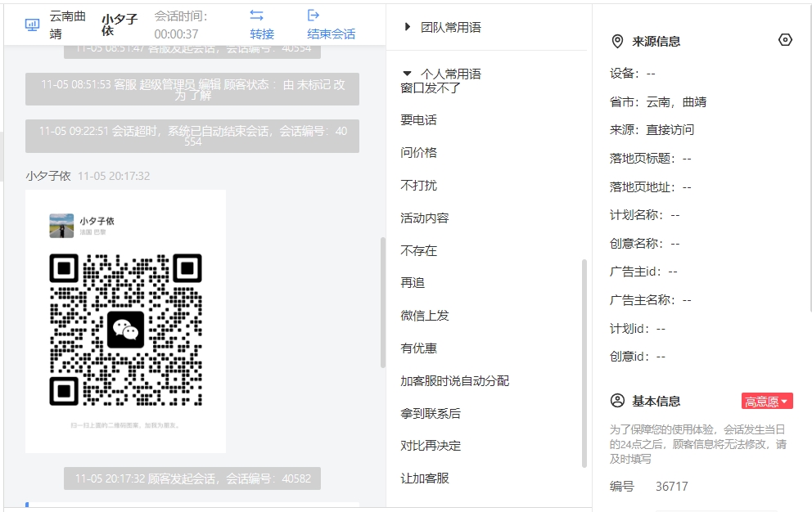Image resolution: width=812 pixels, height=512 pixels.
Task: Click the 广告主名称 row
Action: click(x=651, y=299)
